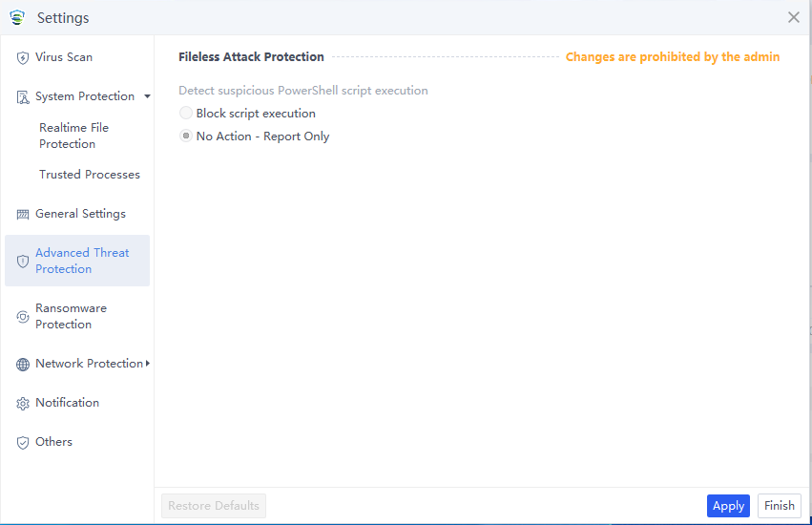Click the Finish button
Screen dimensions: 812x525
779,506
